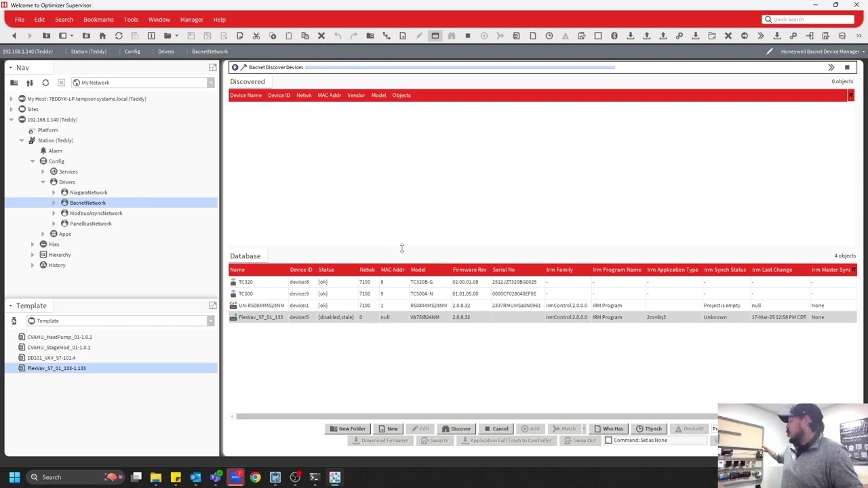The image size is (868, 488).
Task: Click the Cancel button
Action: [x=496, y=429]
